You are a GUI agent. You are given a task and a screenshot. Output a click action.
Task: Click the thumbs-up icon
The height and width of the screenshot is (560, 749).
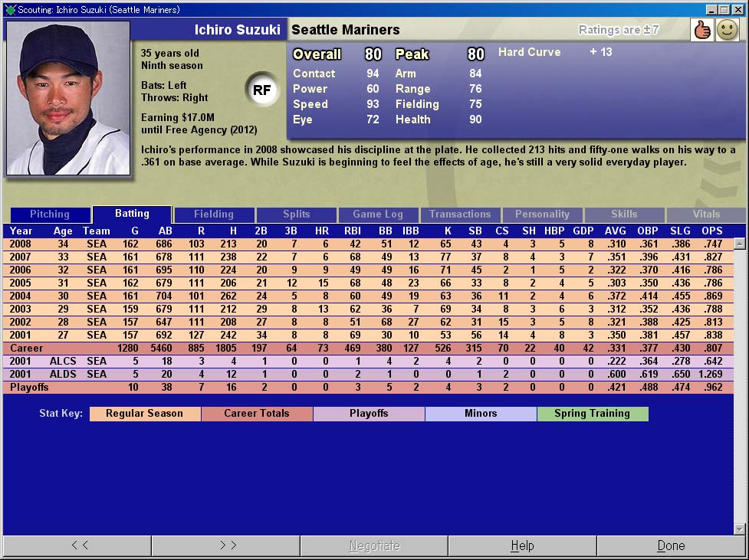702,30
